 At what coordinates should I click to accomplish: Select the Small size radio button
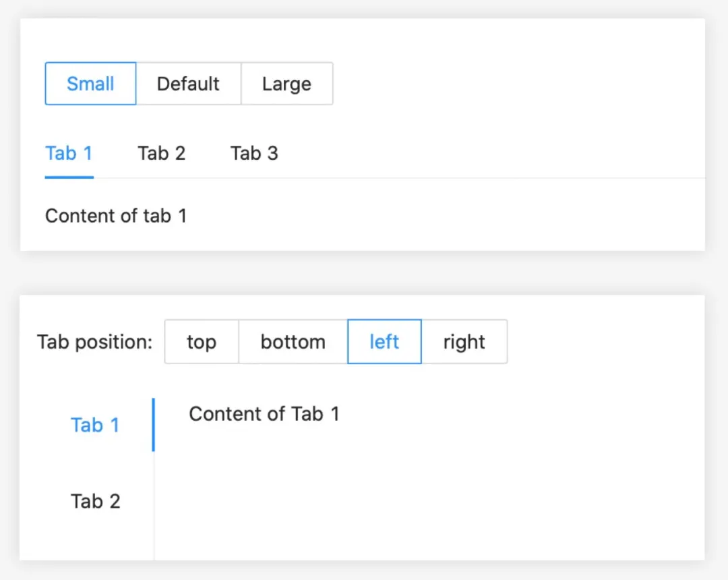90,84
